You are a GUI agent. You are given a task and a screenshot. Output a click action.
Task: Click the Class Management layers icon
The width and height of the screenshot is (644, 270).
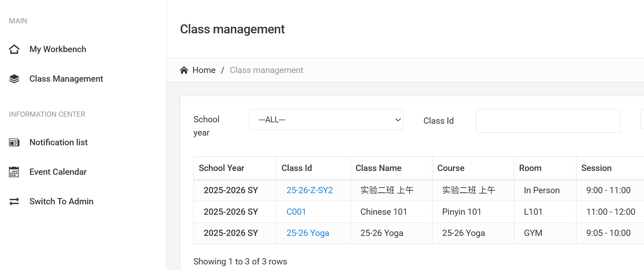coord(14,79)
